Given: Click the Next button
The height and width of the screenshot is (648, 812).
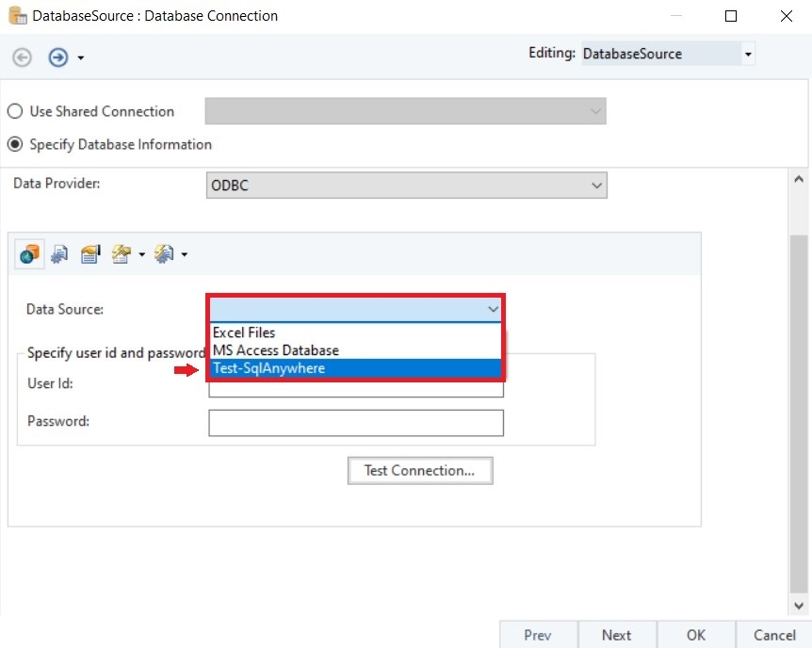Looking at the screenshot, I should click(x=616, y=635).
